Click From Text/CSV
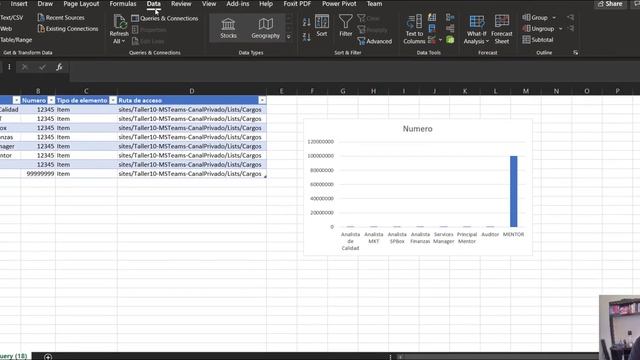The image size is (640, 360). [x=11, y=18]
